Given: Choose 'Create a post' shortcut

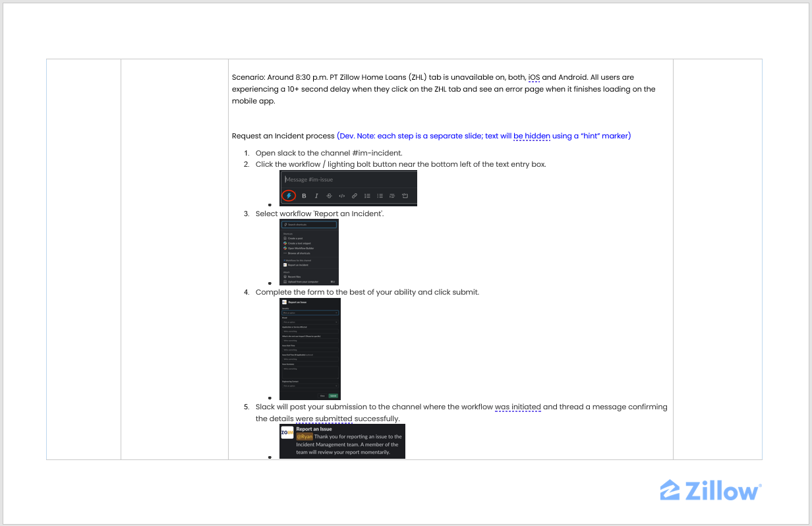Looking at the screenshot, I should tap(295, 239).
